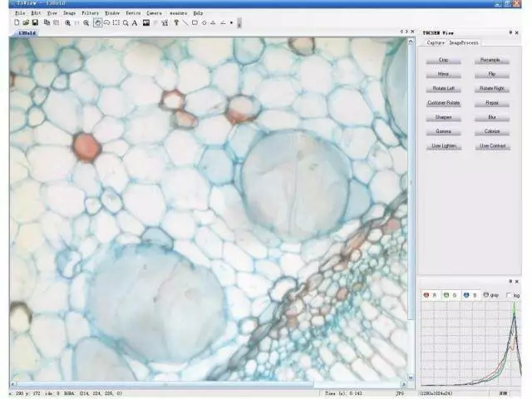Pin the TSCSEN View panel

tap(510, 32)
